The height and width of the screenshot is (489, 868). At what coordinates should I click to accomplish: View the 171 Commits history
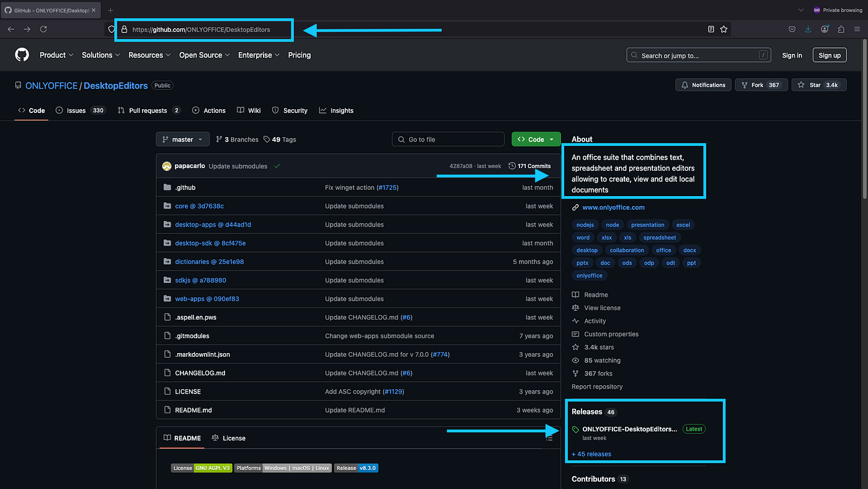(529, 166)
